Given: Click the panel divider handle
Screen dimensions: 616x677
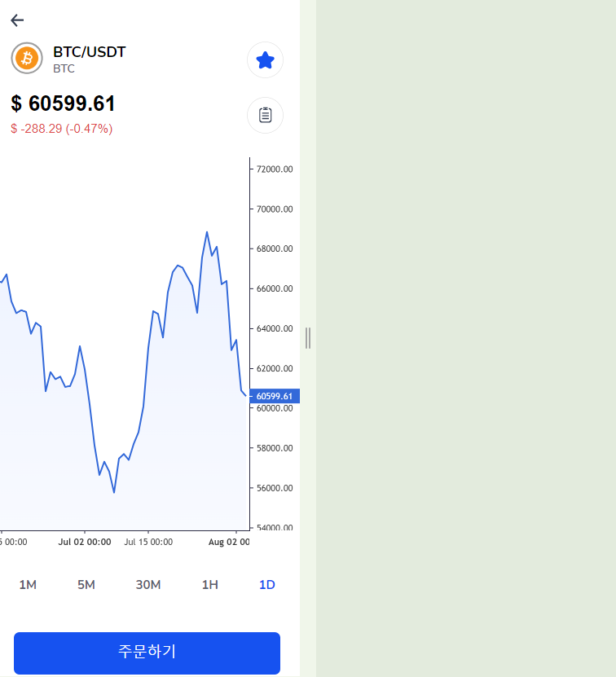Looking at the screenshot, I should [x=308, y=338].
